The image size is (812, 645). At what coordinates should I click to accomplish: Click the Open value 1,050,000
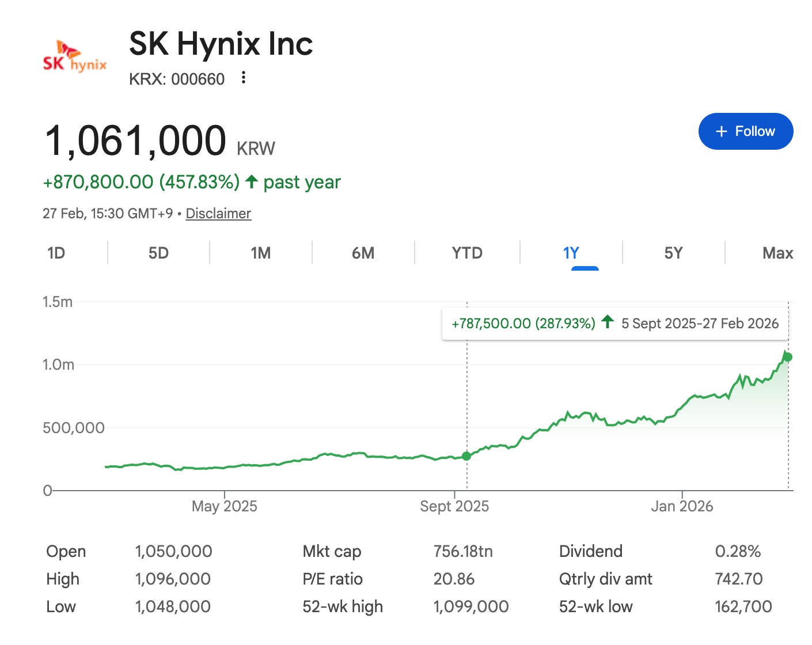pos(173,551)
